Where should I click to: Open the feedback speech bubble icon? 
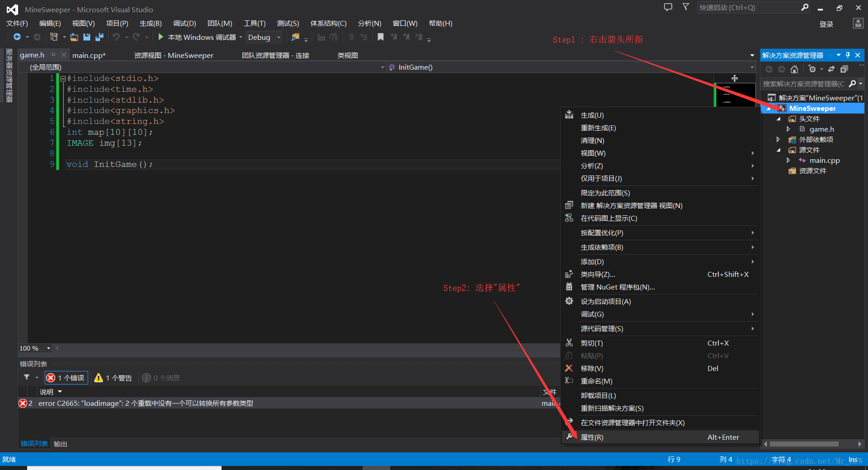[x=668, y=7]
